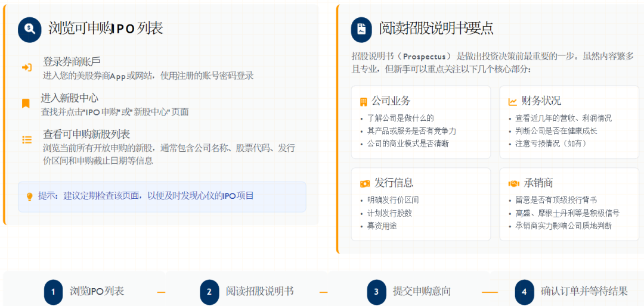644x306 pixels.
Task: Click the bullet 公司的商业模式是否清晰
Action: click(x=408, y=144)
